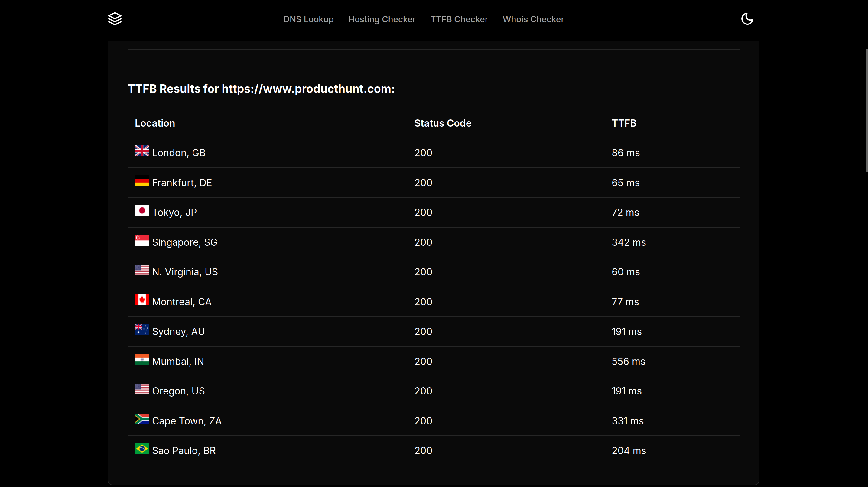Click the German flag icon

click(142, 181)
